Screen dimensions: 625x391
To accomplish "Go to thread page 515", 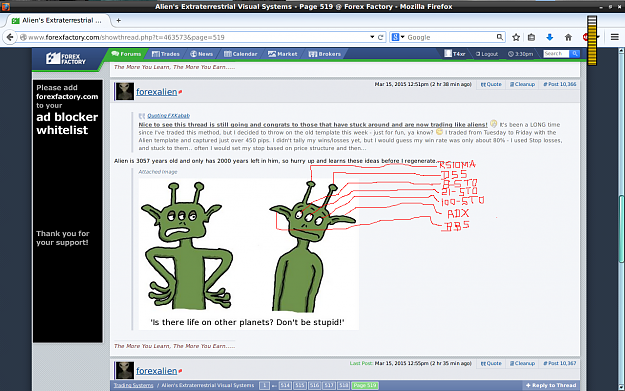I will [x=300, y=385].
